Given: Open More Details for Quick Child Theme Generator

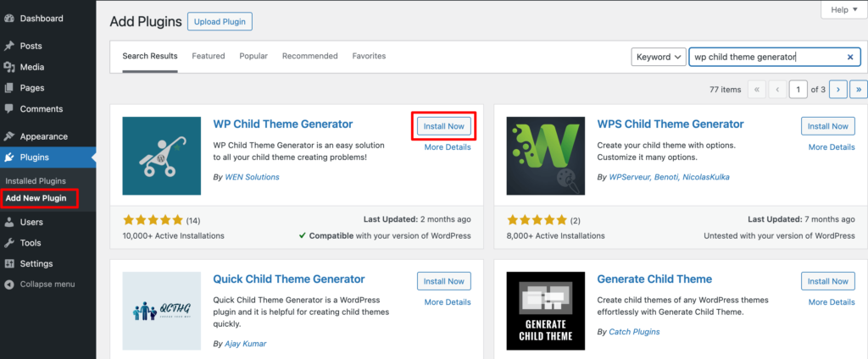Looking at the screenshot, I should coord(448,302).
